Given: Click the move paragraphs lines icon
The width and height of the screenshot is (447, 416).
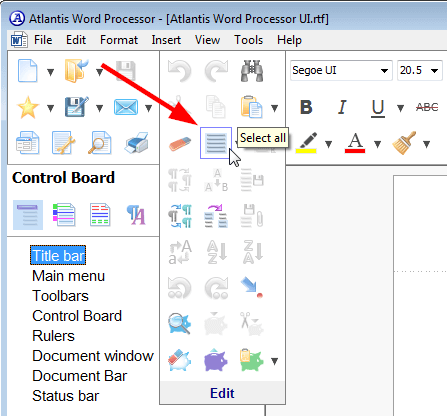Looking at the screenshot, I should pyautogui.click(x=216, y=216).
